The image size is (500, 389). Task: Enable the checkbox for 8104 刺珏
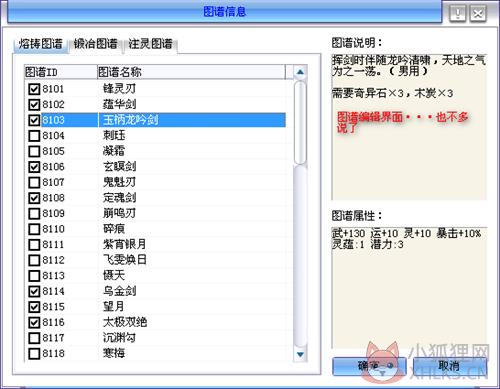pyautogui.click(x=34, y=136)
